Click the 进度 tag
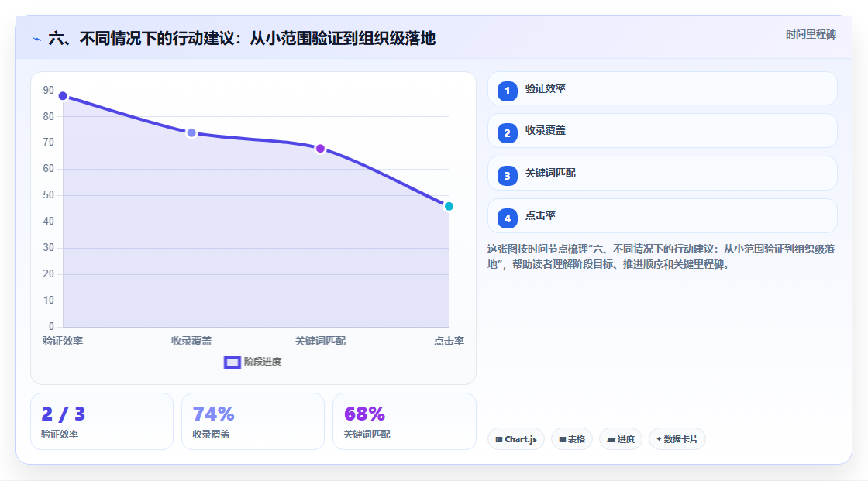Viewport: 868px width, 481px height. (621, 439)
